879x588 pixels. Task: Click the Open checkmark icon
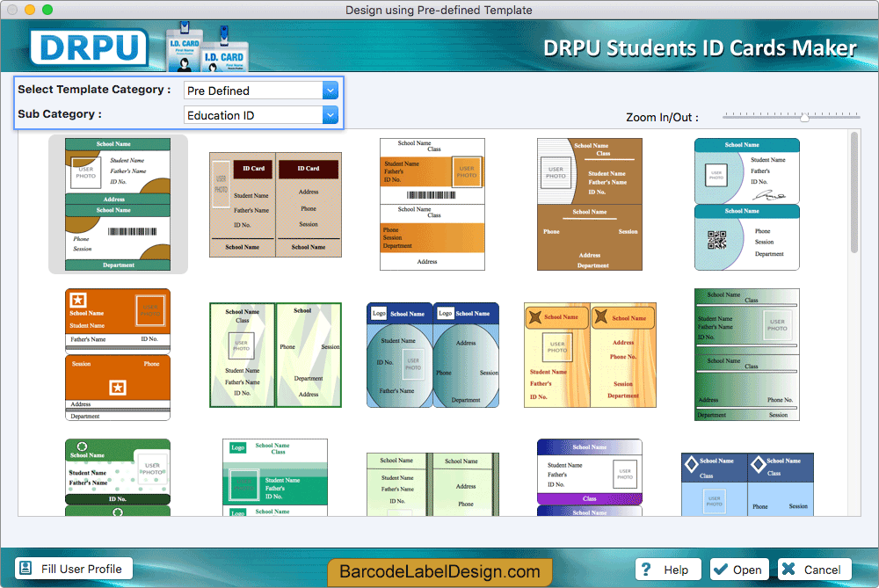721,570
